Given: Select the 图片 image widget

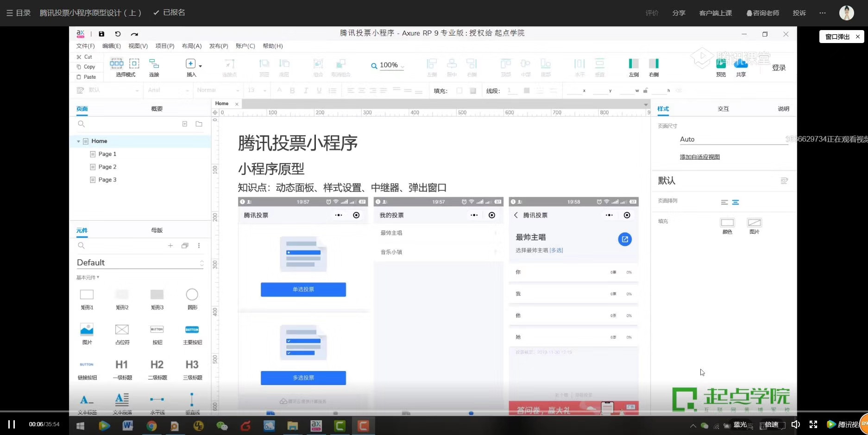Looking at the screenshot, I should click(x=87, y=334).
